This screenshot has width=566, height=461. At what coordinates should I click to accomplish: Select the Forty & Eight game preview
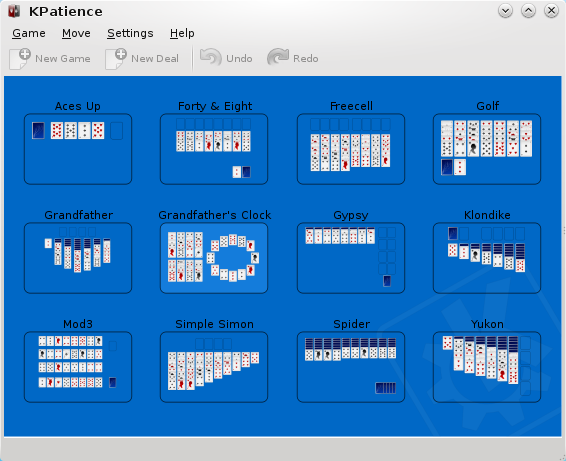click(214, 149)
